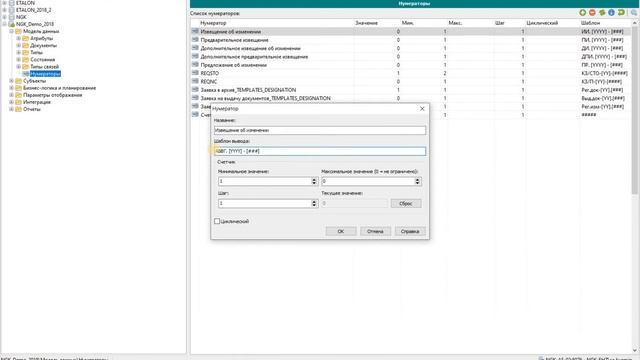This screenshot has width=640, height=360.
Task: Sort by the Циклический column header
Action: (x=542, y=23)
